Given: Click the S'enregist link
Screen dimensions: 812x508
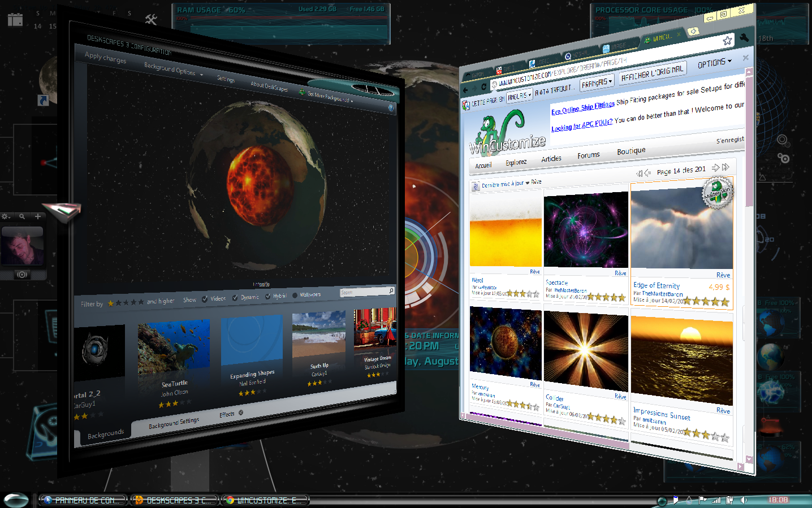Looking at the screenshot, I should tap(730, 140).
